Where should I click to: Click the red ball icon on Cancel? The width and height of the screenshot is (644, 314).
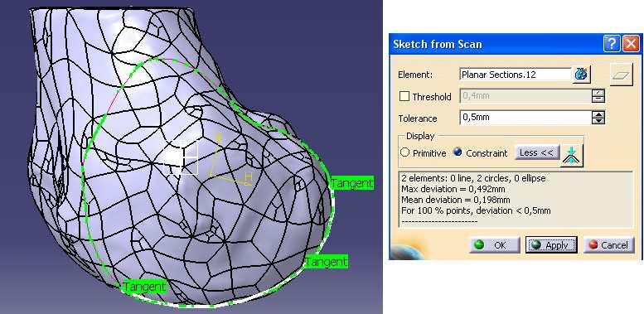(x=593, y=245)
